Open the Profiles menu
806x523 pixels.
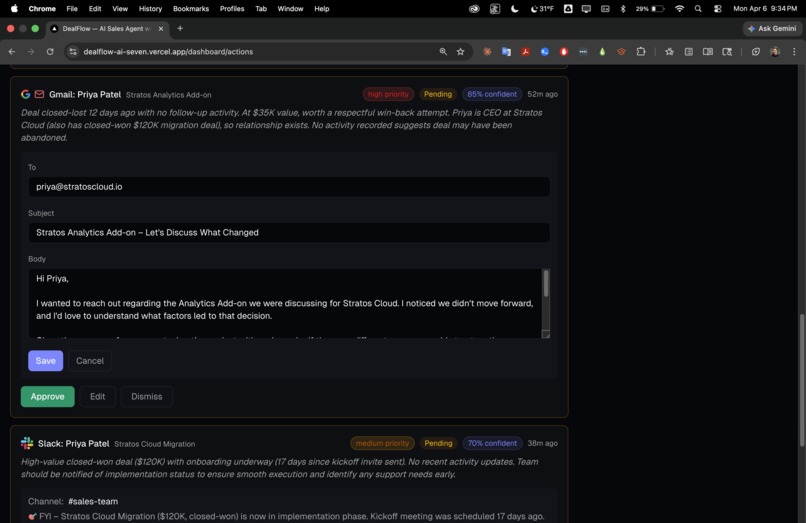232,9
